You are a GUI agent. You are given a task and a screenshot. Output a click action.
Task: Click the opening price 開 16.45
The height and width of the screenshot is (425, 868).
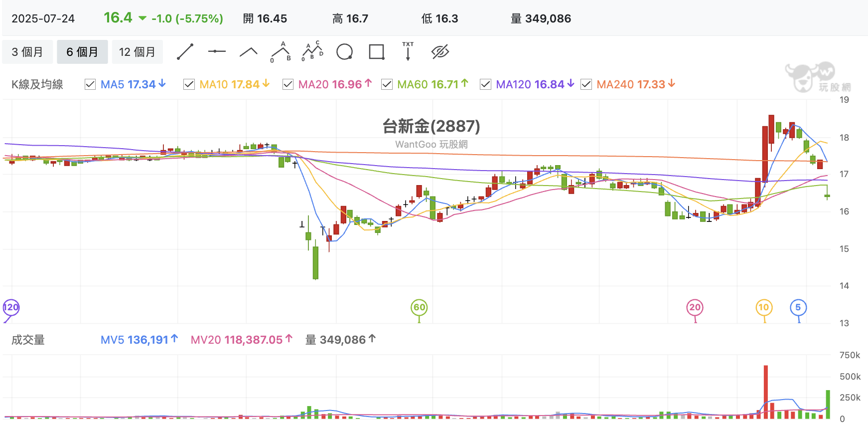click(265, 18)
